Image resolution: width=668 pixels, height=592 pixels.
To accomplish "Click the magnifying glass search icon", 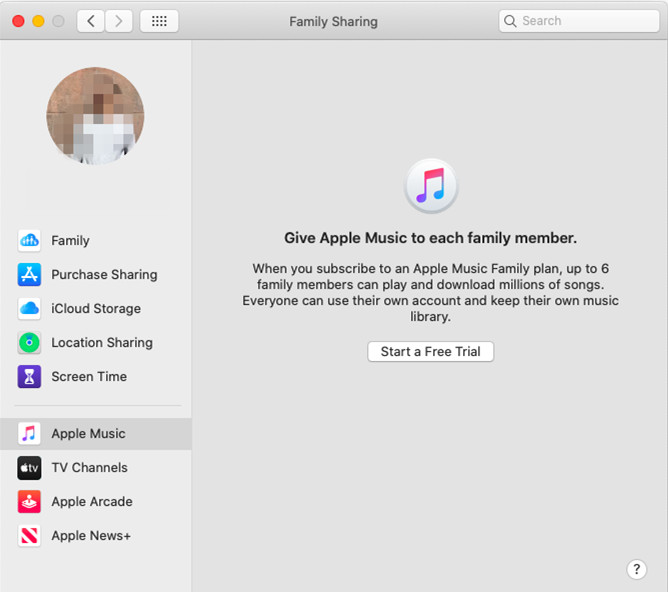I will (x=510, y=21).
